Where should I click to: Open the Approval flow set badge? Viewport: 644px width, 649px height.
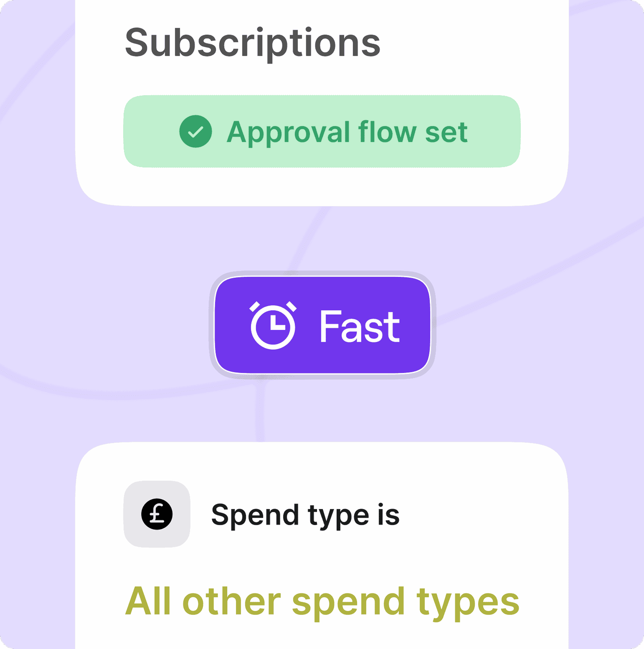(x=322, y=131)
